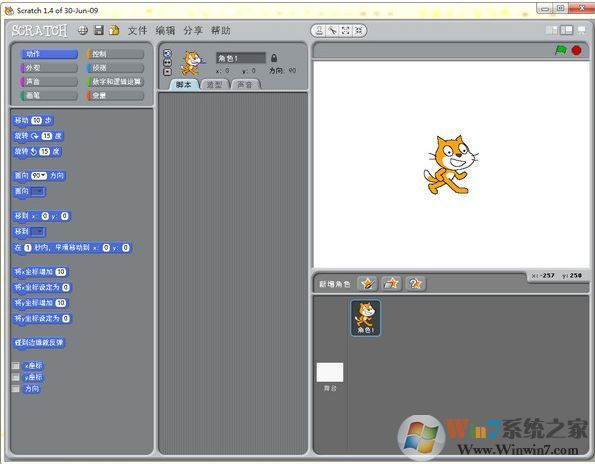The image size is (595, 464).
Task: Set rotation style to don't rotate
Action: tap(167, 72)
